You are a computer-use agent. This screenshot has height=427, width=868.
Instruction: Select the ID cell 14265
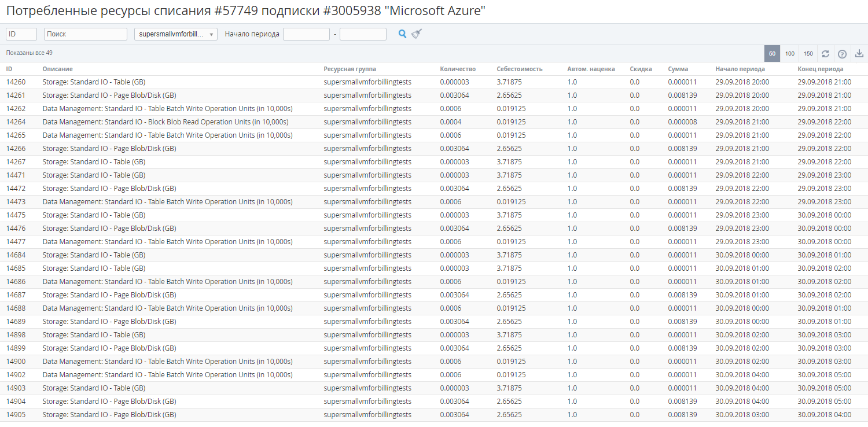(x=16, y=135)
